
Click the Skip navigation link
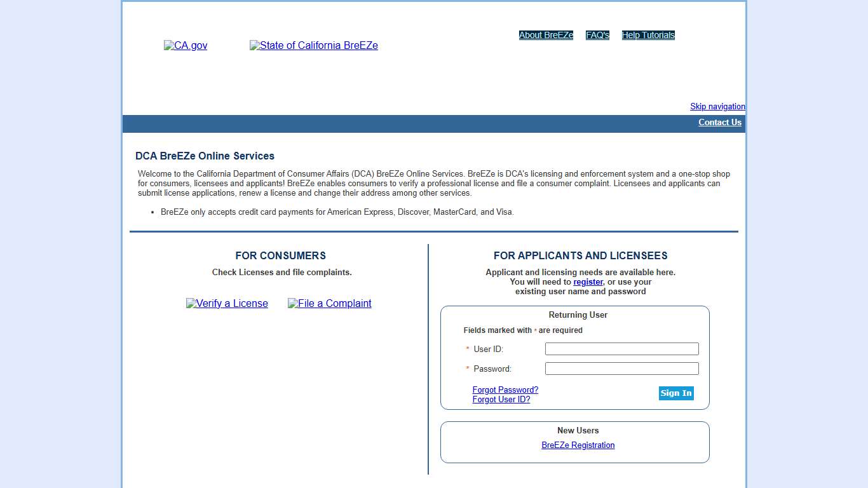(717, 107)
